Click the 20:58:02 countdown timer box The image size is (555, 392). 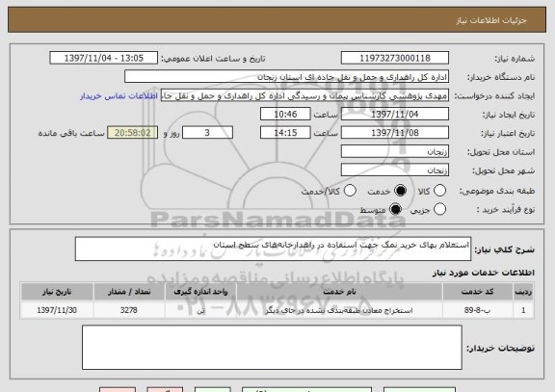click(133, 133)
